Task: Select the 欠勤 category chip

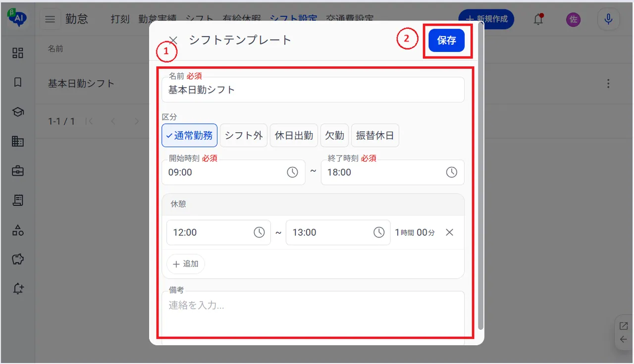Action: point(335,135)
